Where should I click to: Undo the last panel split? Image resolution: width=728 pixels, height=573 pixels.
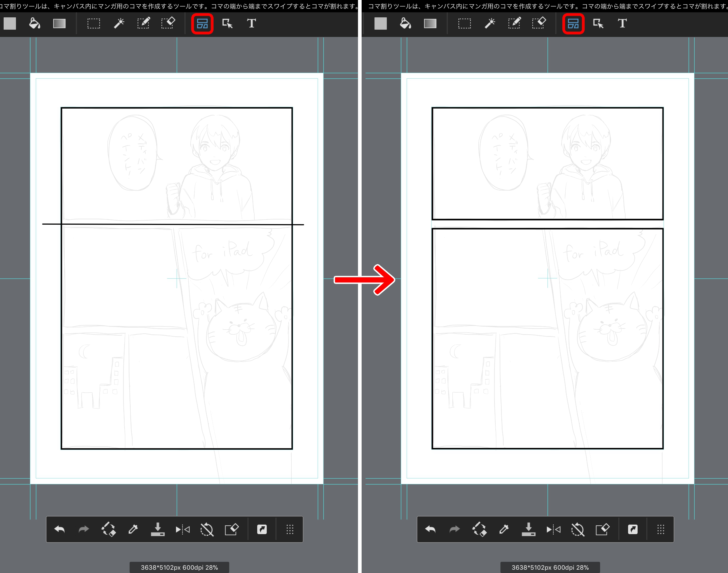(60, 529)
